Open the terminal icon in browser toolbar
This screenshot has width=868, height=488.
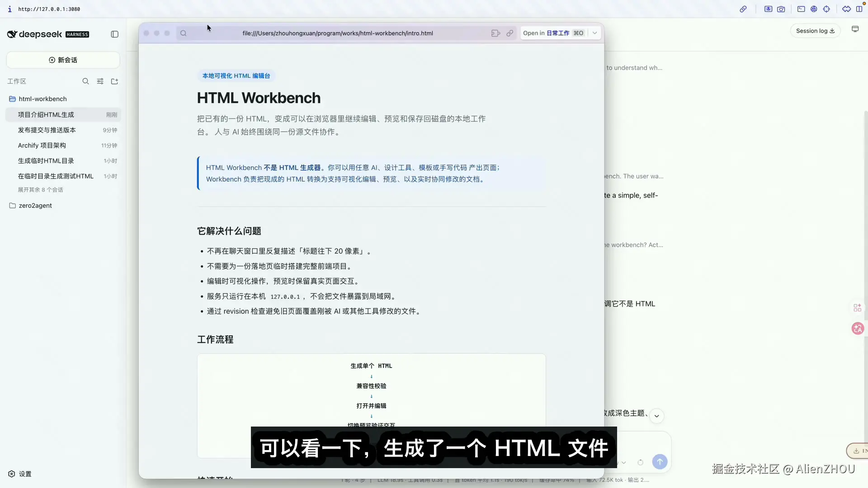(801, 9)
